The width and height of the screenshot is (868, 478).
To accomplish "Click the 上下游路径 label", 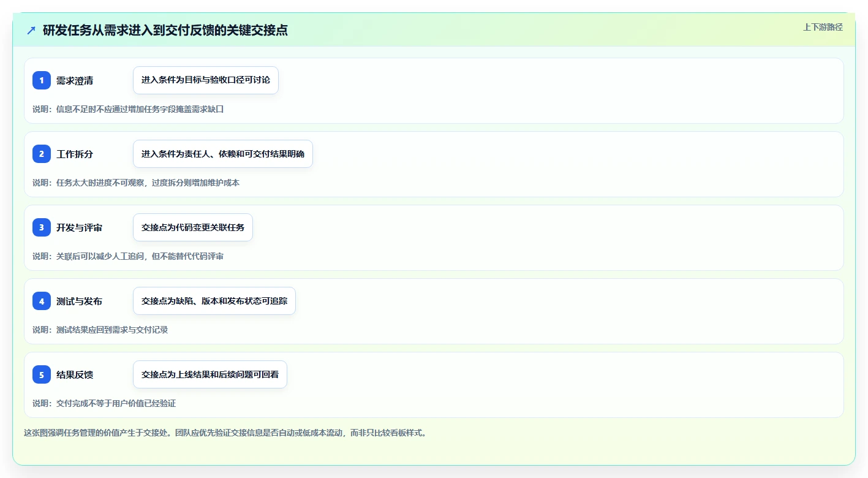I will click(823, 27).
